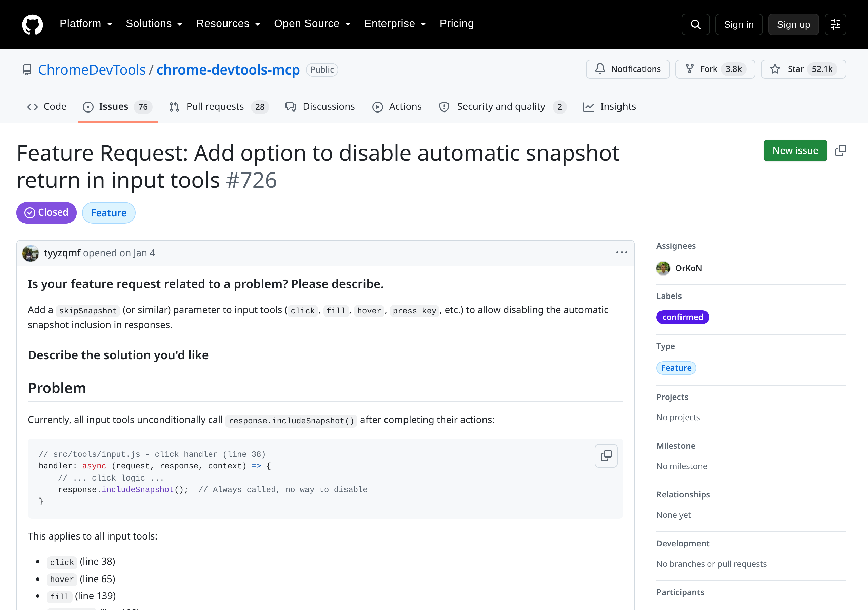Click the Feature type badge in sidebar
Screen dimensions: 868x610
[676, 368]
